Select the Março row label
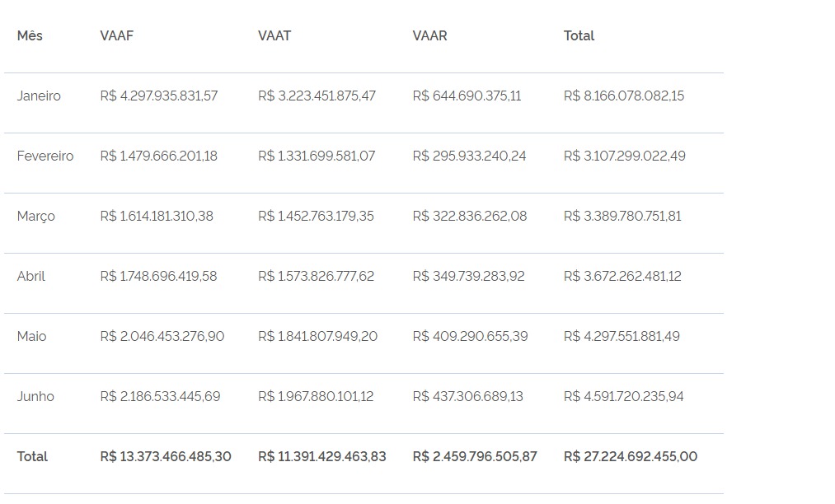 (x=36, y=216)
